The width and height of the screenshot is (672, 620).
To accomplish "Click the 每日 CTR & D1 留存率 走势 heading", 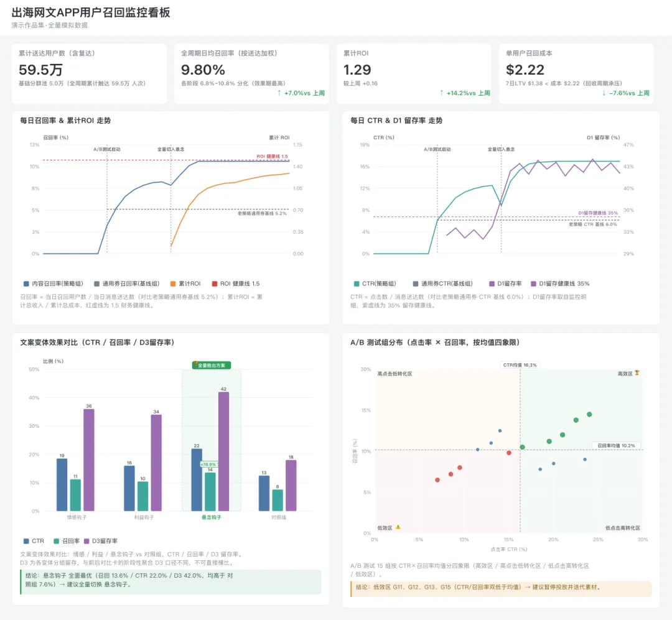I will pyautogui.click(x=396, y=121).
